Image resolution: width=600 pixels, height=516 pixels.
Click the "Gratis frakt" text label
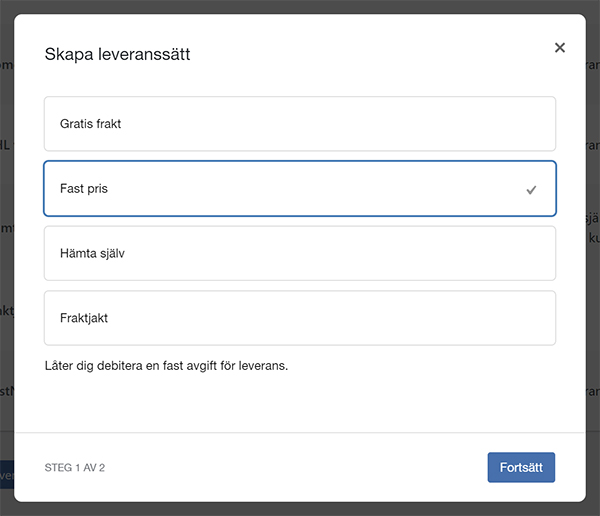coord(90,124)
